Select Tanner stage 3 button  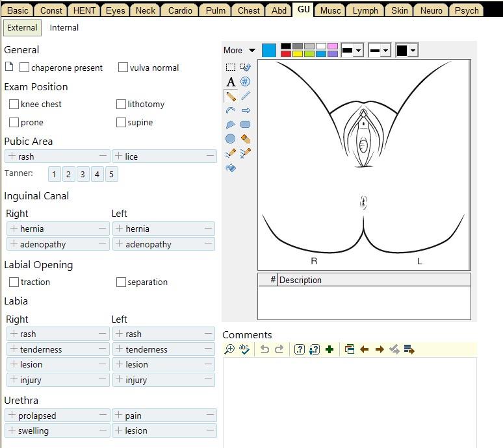pyautogui.click(x=83, y=174)
